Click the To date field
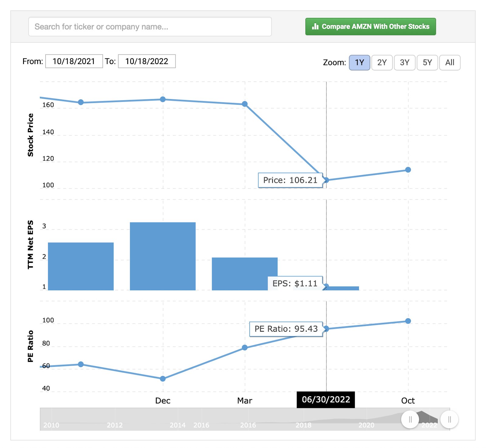 coord(147,61)
